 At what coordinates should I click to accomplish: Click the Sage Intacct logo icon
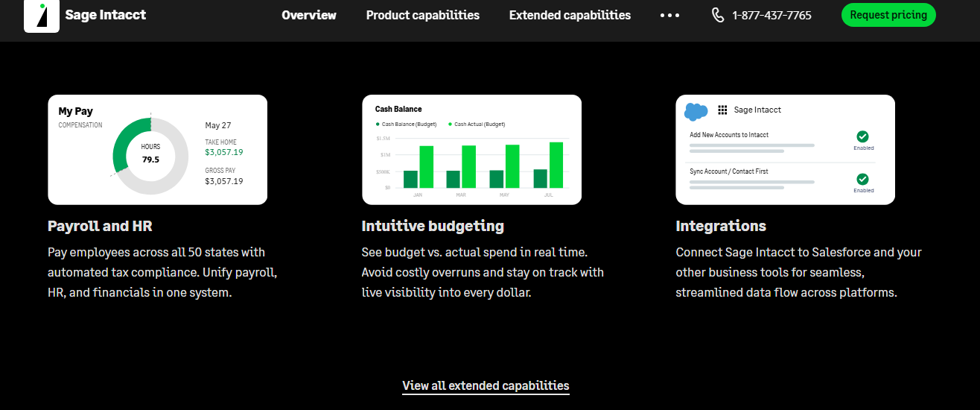(x=42, y=16)
